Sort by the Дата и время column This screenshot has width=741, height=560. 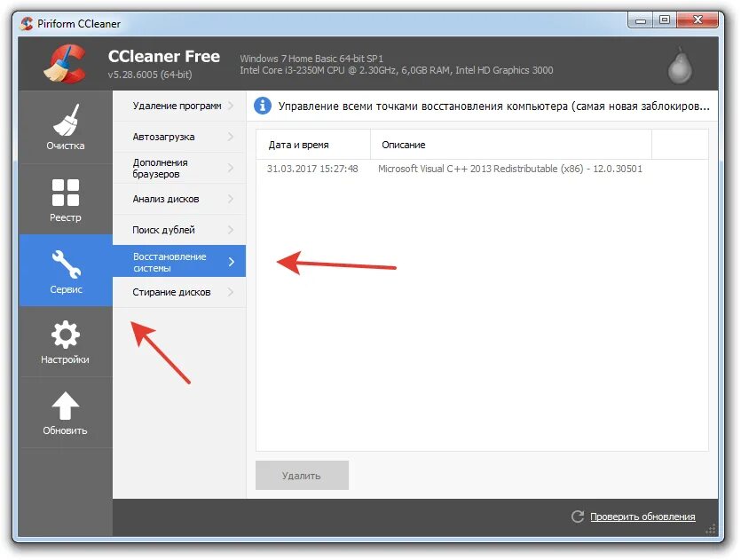[313, 145]
